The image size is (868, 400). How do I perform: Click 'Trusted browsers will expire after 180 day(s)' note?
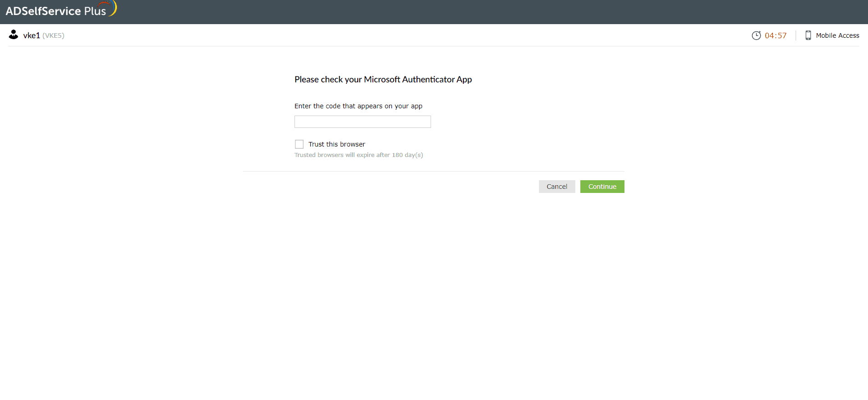(359, 155)
